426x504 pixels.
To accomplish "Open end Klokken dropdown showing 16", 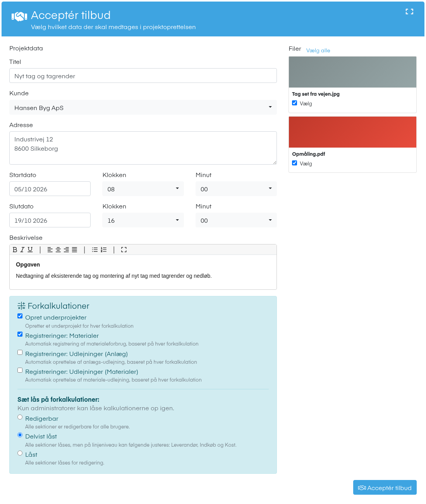I will pos(143,220).
